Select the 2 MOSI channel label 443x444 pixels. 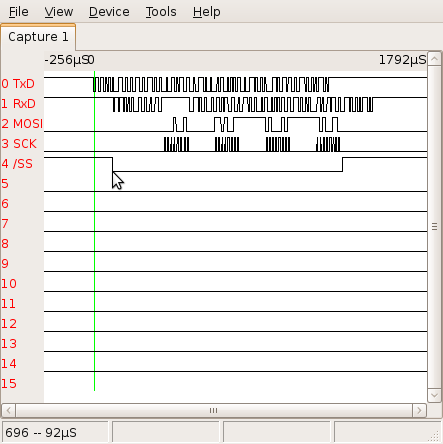22,124
